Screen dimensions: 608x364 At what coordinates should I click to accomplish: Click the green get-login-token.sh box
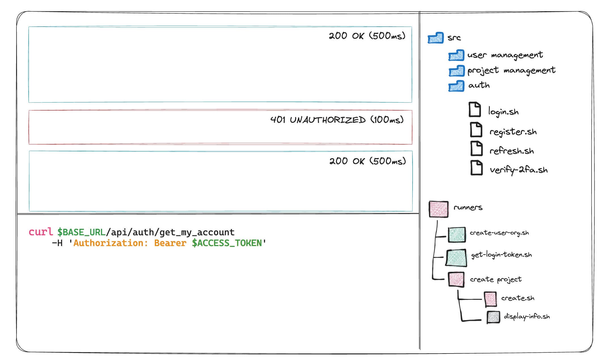point(456,258)
